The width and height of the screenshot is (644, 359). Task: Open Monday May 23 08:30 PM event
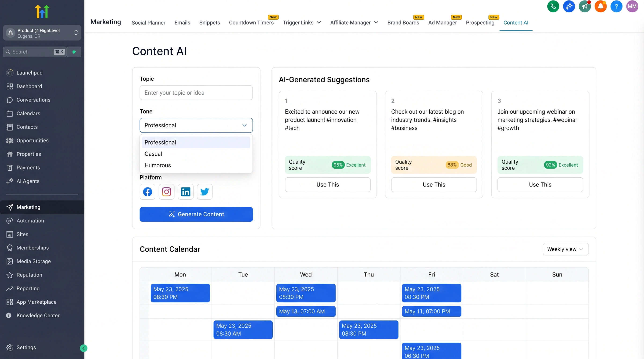click(180, 293)
